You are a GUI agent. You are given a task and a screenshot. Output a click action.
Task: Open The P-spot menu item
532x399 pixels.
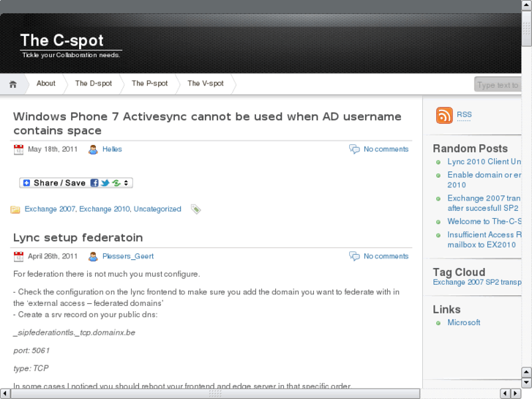(149, 83)
